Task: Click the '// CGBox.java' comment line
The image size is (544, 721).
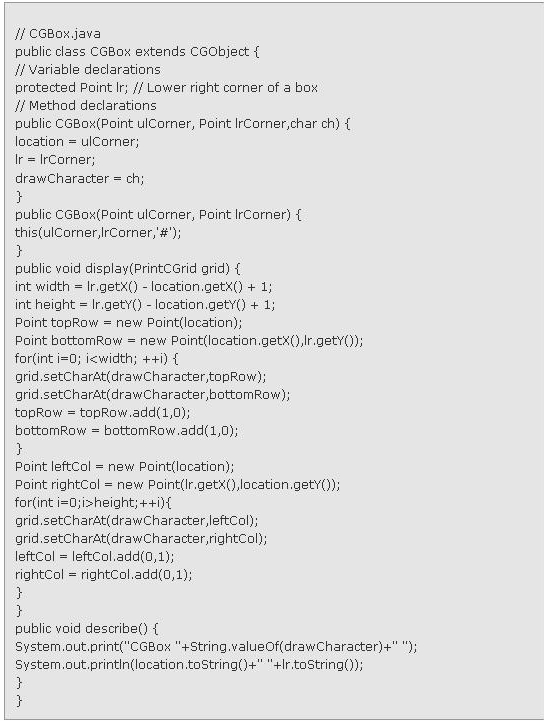Action: tap(58, 34)
